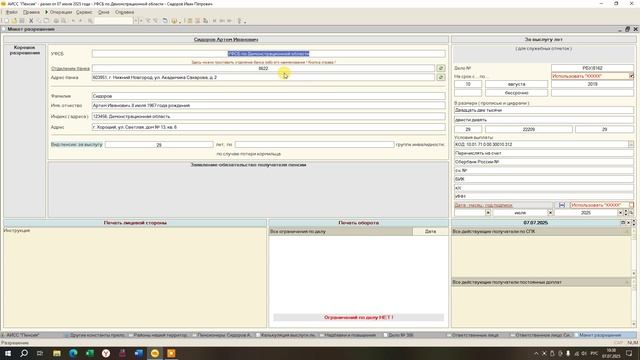Open Excel from the taskbar

point(89,353)
